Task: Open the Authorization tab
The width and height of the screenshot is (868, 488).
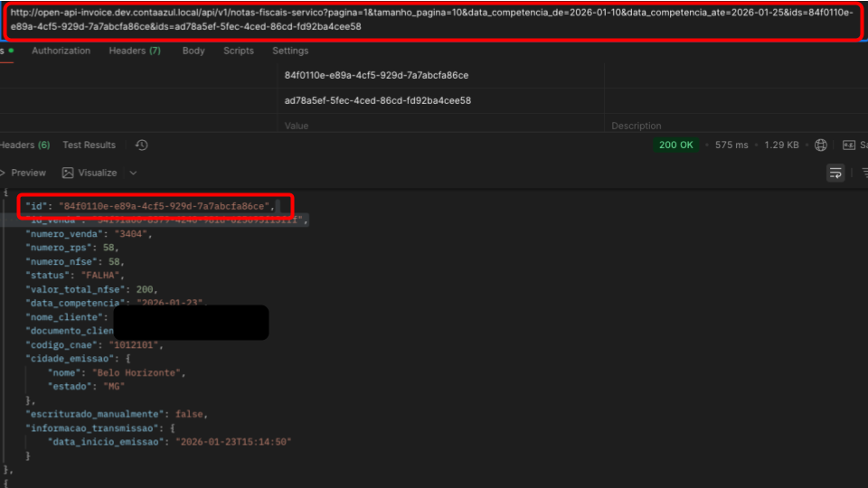Action: pyautogui.click(x=61, y=51)
